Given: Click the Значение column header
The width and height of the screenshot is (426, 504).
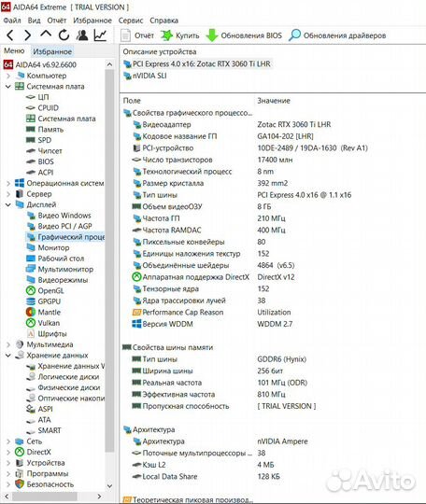Looking at the screenshot, I should (274, 101).
